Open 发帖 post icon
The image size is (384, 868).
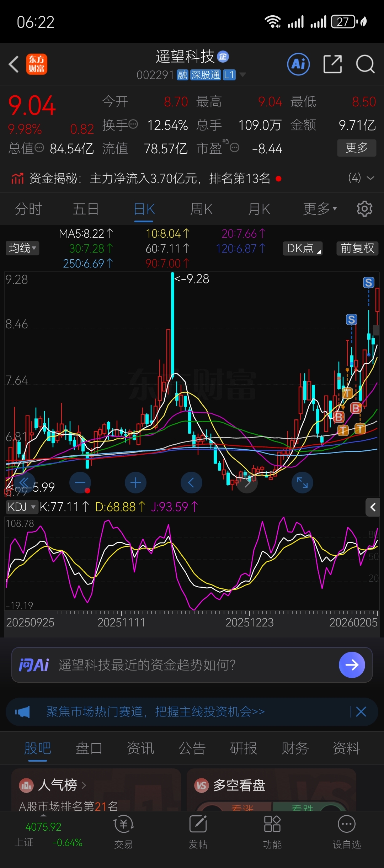[198, 824]
